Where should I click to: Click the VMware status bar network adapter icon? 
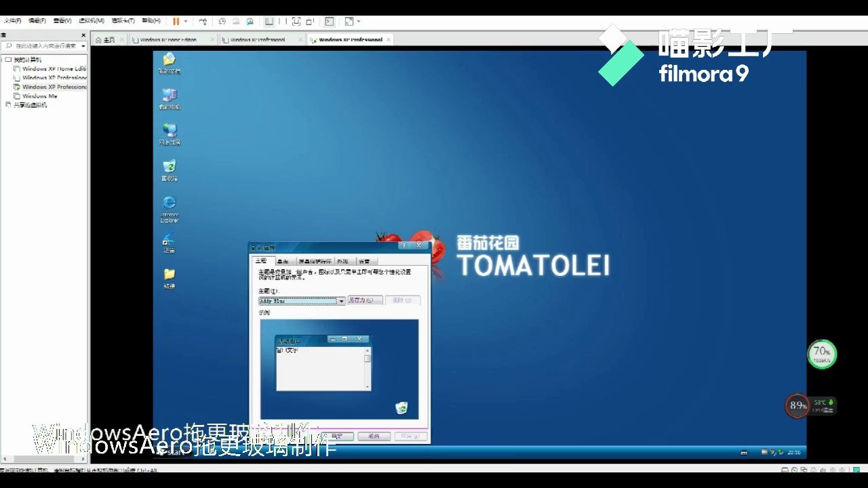point(804,470)
